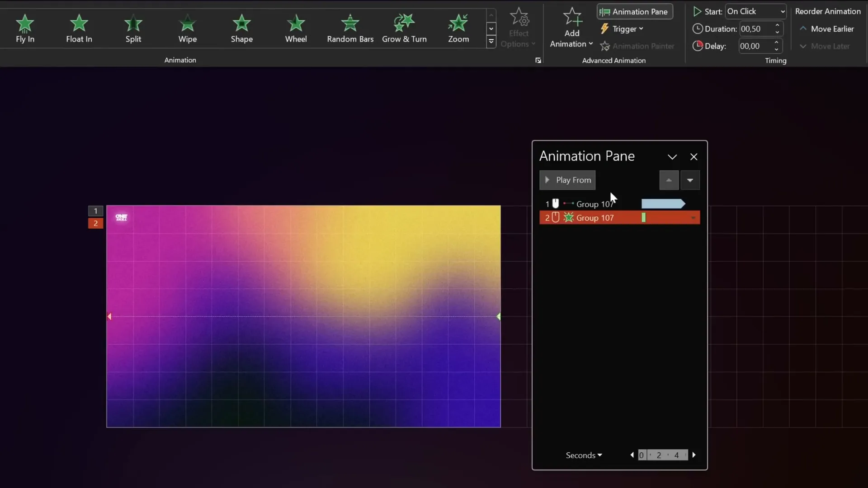This screenshot has width=868, height=488.
Task: Click the timeline ruler scale
Action: [663, 455]
